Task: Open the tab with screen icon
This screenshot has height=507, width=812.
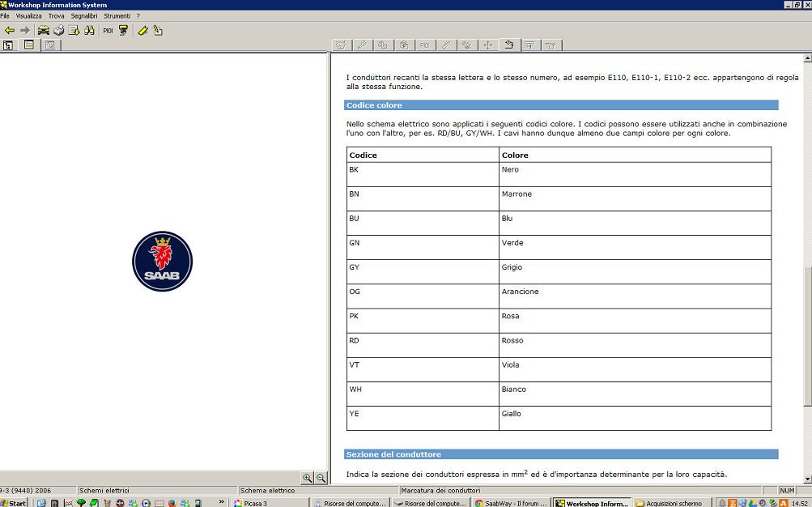Action: [529, 45]
